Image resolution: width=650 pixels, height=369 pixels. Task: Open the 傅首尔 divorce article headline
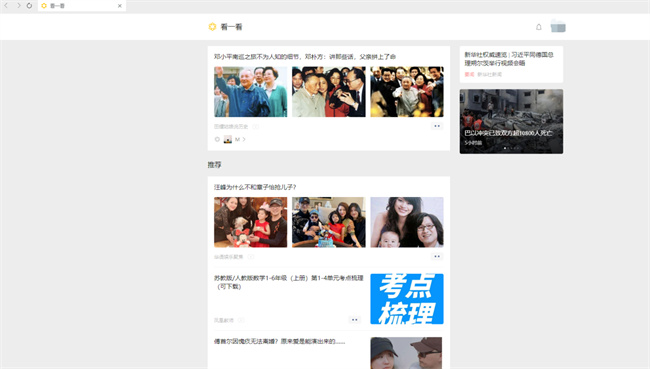279,342
